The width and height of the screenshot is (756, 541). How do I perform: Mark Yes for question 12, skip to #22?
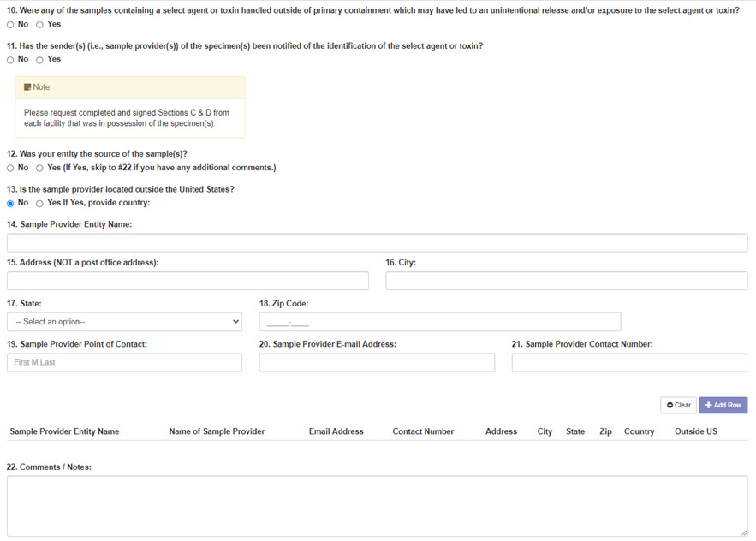click(39, 169)
